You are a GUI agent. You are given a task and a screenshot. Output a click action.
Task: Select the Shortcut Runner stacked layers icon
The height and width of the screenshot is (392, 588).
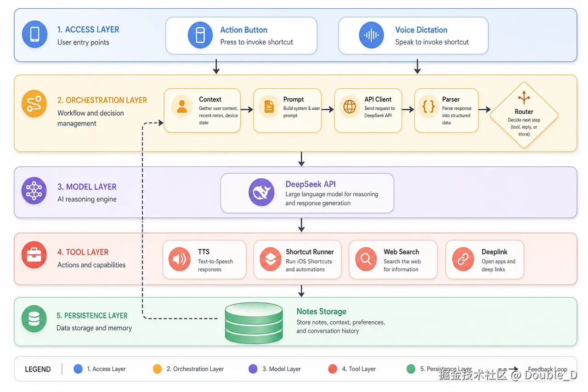(270, 259)
